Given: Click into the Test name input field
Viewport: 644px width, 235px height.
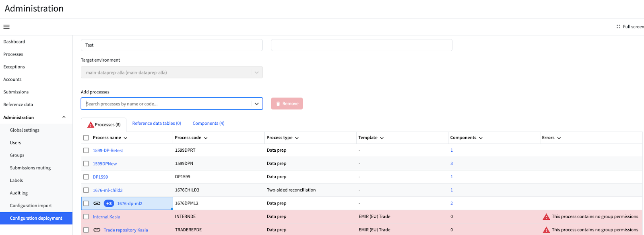Looking at the screenshot, I should [172, 45].
